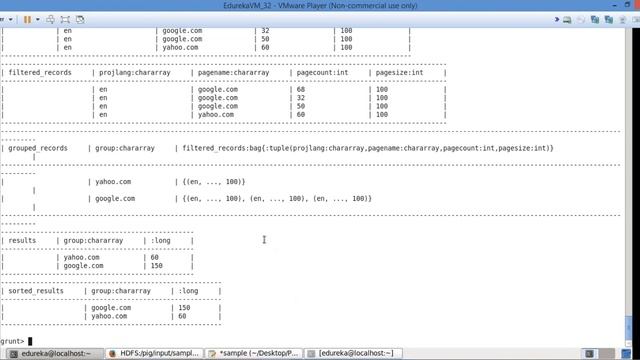640x360 pixels.
Task: Click 'pagecount:int' column header
Action: (322, 73)
